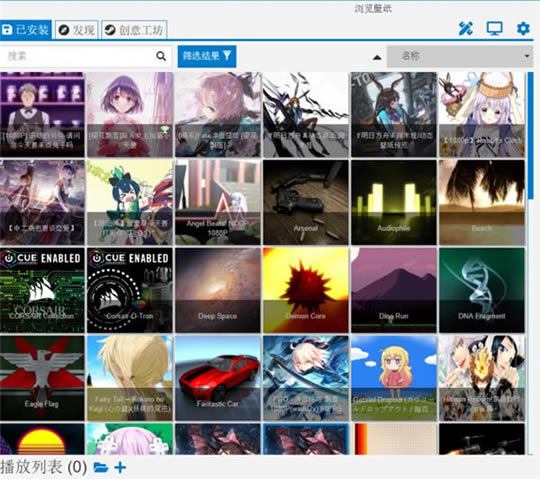Viewport: 540px width, 479px height.
Task: Select the Fantastic Car wallpaper
Action: 218,378
